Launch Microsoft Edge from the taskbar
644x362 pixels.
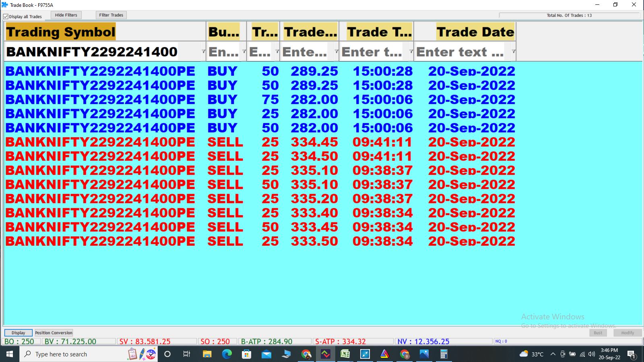click(227, 354)
